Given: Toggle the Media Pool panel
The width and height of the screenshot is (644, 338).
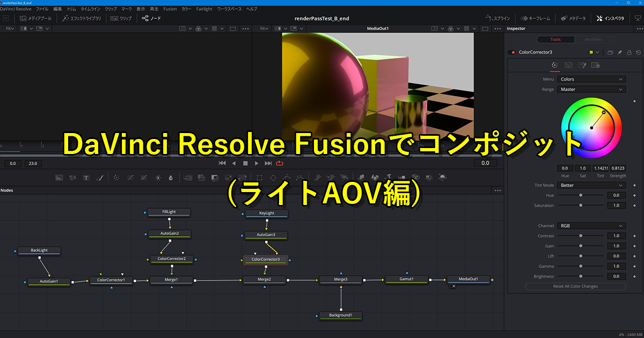Looking at the screenshot, I should click(x=36, y=18).
